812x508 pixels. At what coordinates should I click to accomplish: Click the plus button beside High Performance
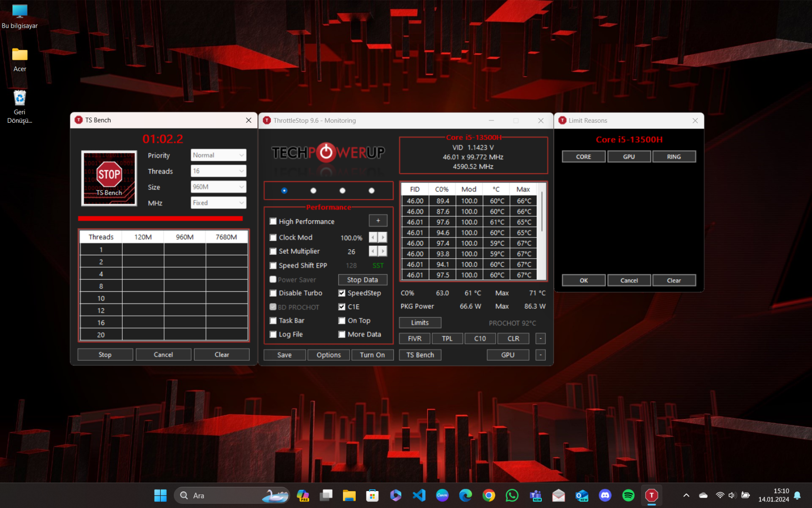[x=378, y=221]
